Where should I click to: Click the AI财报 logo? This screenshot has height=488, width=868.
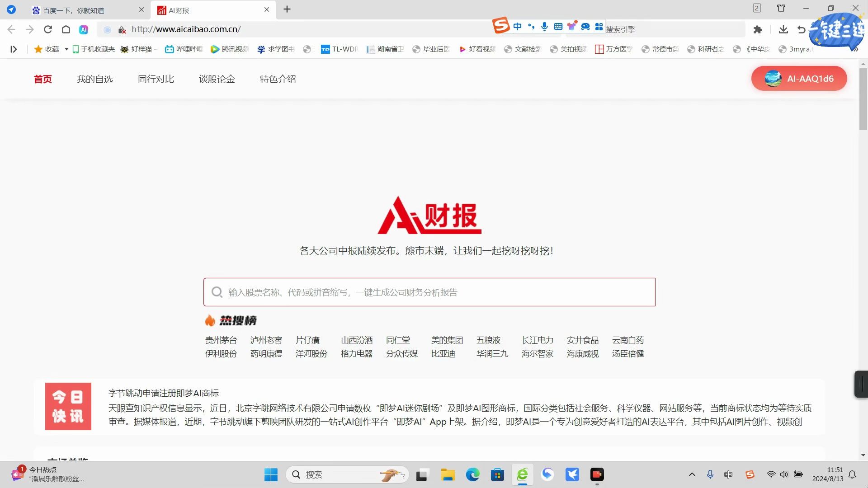point(429,216)
